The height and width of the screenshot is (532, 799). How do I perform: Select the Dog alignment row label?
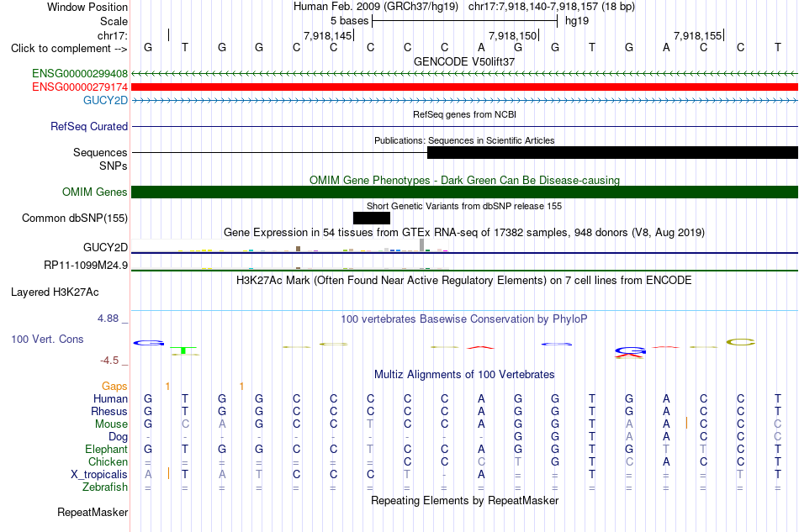(119, 437)
